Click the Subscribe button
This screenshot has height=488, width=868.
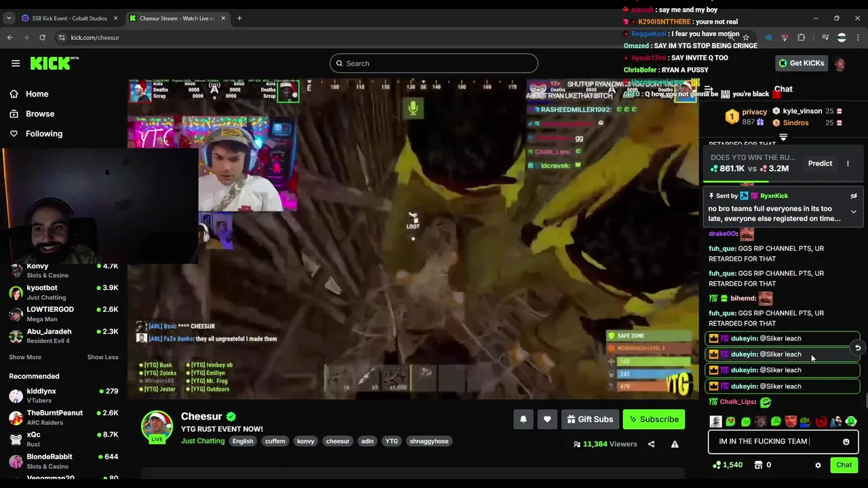point(654,420)
